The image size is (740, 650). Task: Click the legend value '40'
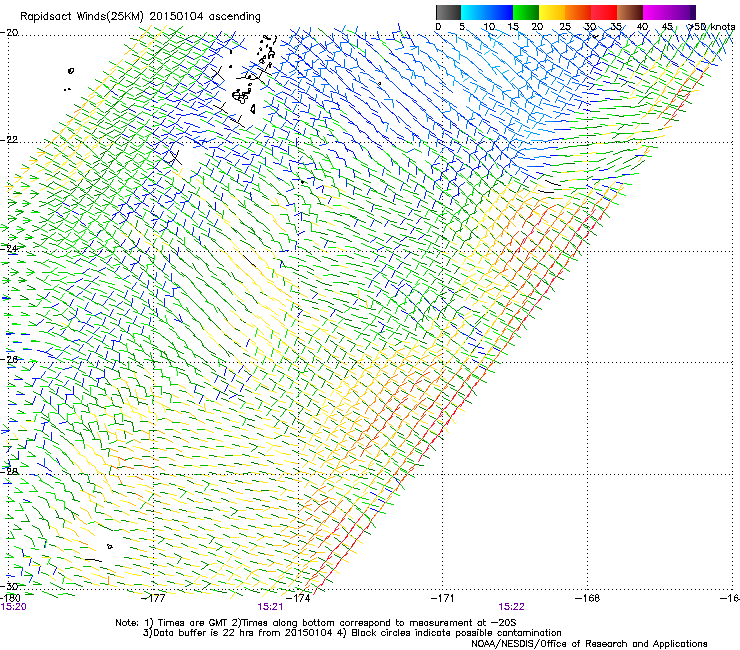pyautogui.click(x=642, y=27)
